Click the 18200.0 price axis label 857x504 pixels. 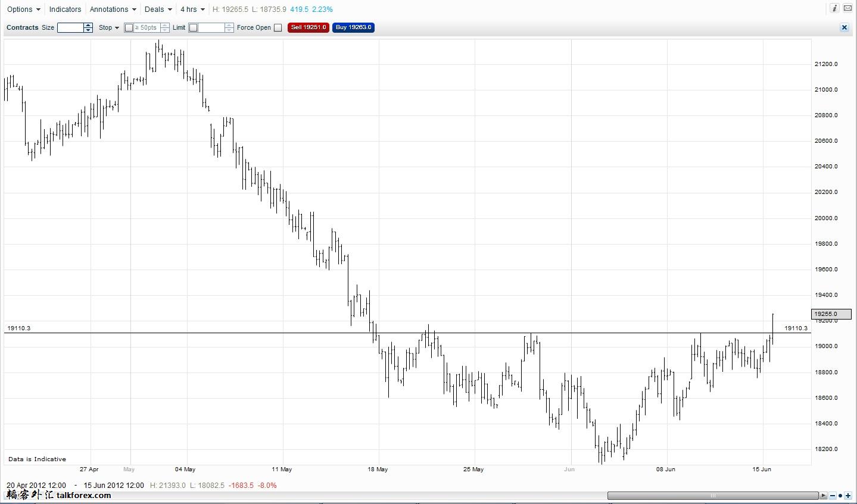point(826,450)
